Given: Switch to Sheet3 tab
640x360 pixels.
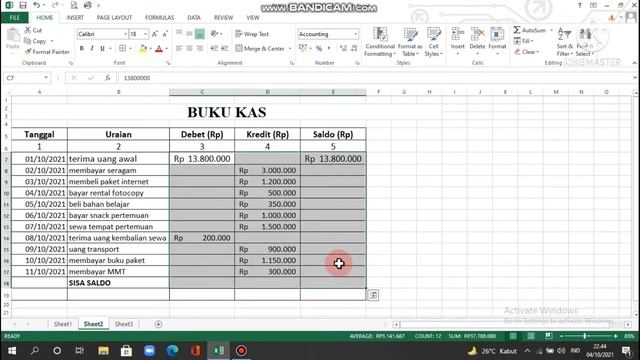Looking at the screenshot, I should [x=124, y=324].
